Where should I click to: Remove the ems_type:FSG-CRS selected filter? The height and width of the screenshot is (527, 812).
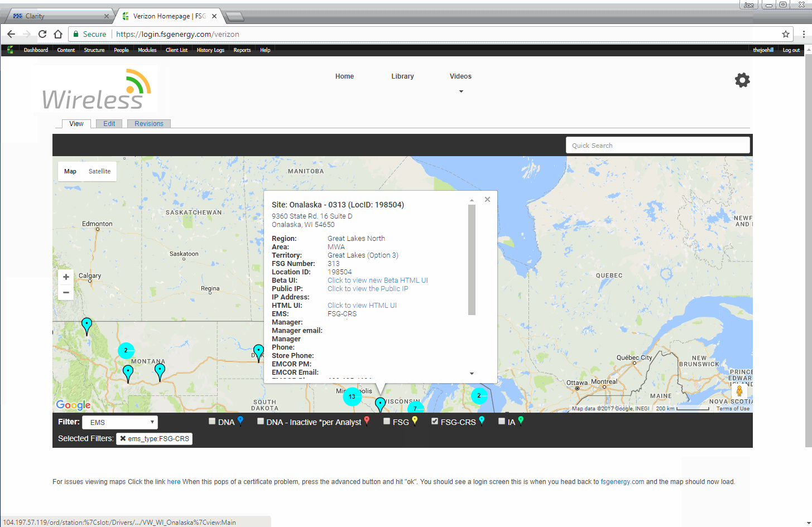123,439
